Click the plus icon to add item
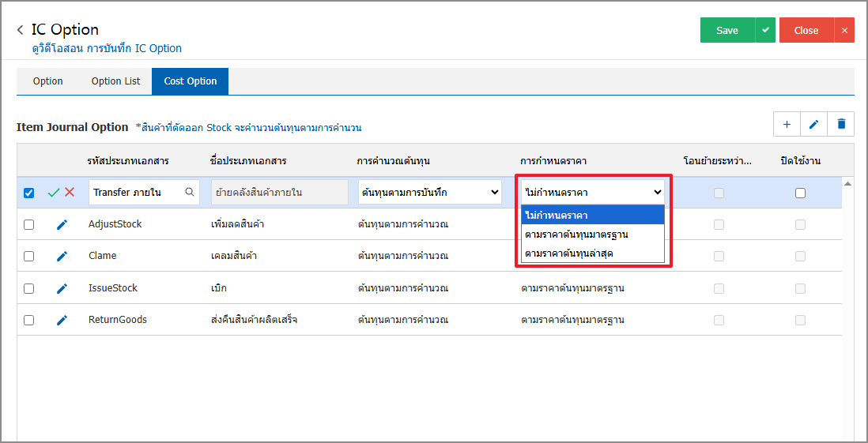The image size is (868, 443). pyautogui.click(x=787, y=124)
